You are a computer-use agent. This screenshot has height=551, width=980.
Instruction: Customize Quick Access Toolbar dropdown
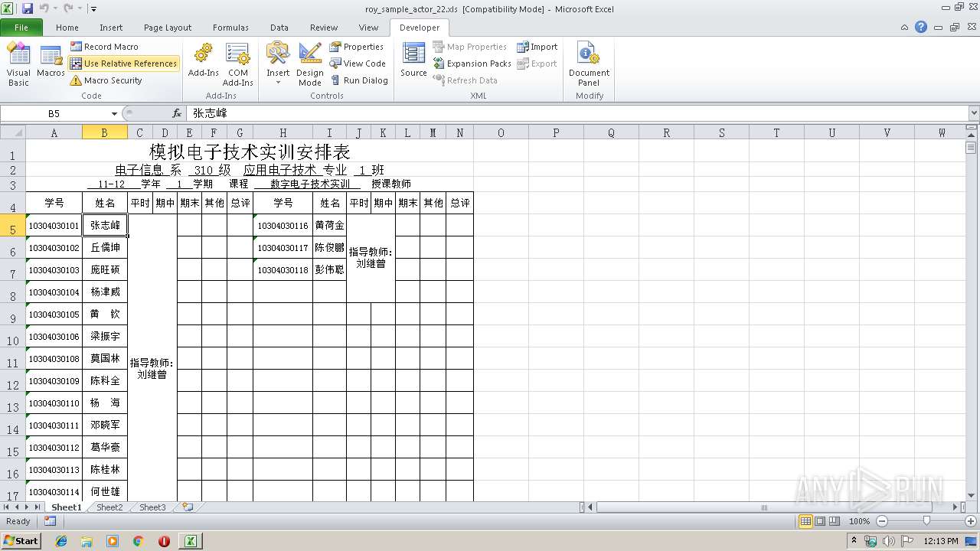coord(93,9)
